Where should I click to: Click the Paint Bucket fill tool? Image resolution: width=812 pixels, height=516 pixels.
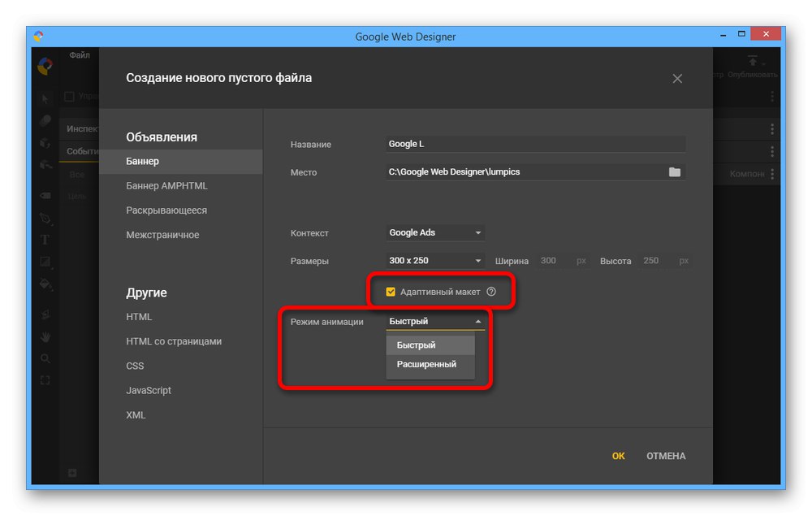click(x=45, y=284)
